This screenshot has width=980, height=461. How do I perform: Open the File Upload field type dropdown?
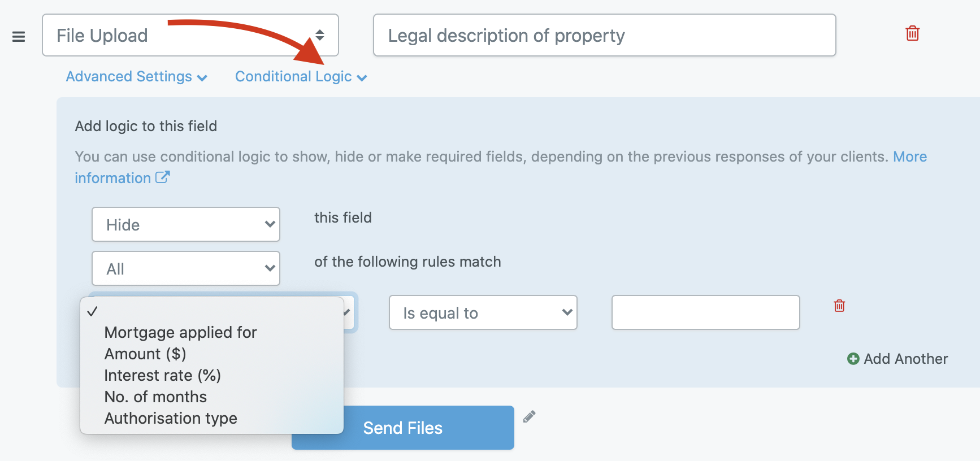(x=190, y=35)
